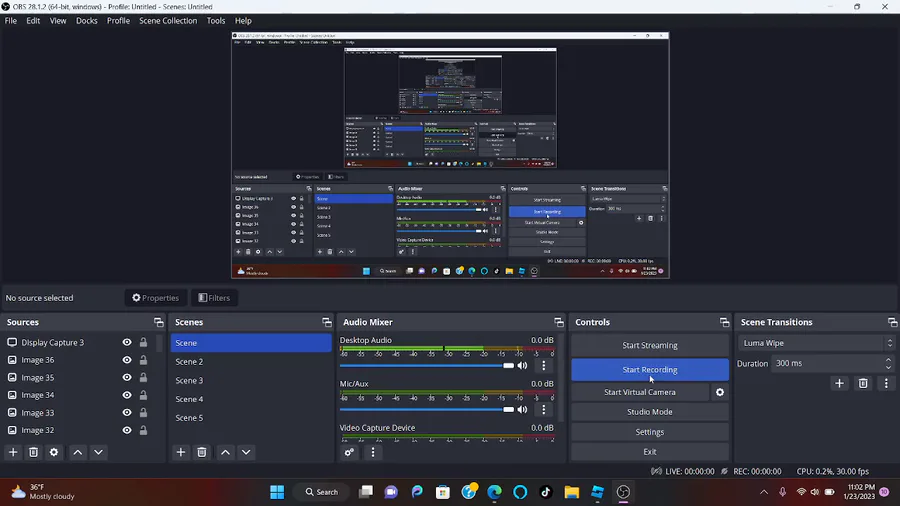Toggle lock on Image 36

pyautogui.click(x=143, y=360)
